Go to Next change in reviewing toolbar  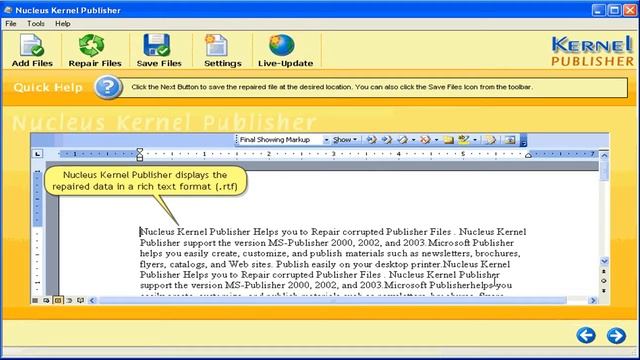click(x=387, y=140)
